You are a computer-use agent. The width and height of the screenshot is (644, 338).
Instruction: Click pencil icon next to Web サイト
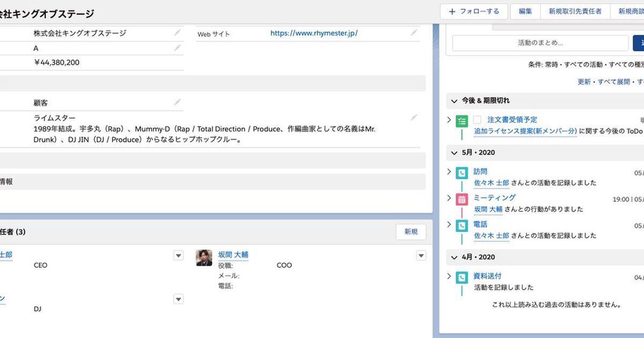[414, 33]
